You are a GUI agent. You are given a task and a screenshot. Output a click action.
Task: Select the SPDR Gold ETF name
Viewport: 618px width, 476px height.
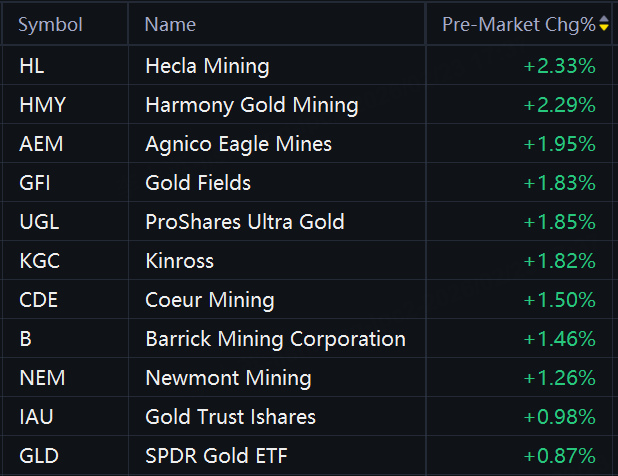pos(216,456)
